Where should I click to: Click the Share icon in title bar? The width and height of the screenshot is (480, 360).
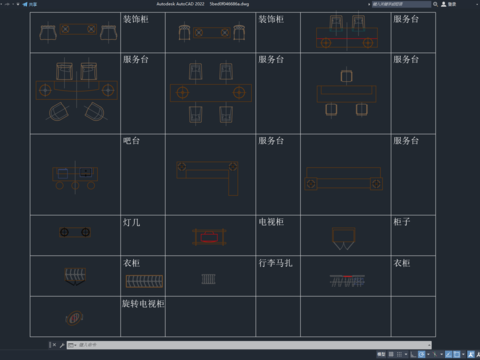(x=25, y=4)
